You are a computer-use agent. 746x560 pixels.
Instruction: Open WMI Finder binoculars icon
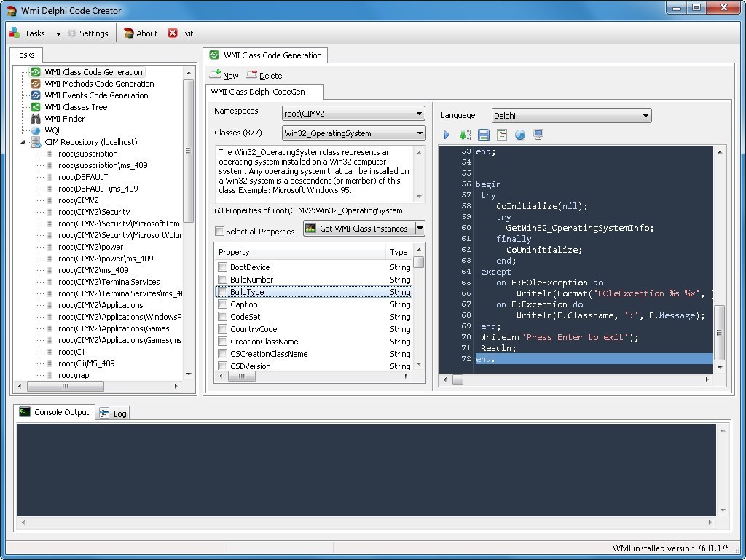[36, 119]
